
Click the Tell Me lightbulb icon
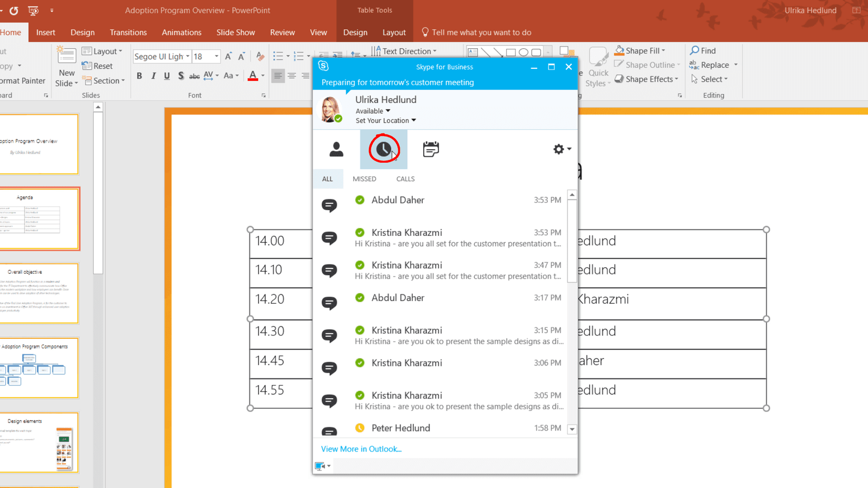425,32
